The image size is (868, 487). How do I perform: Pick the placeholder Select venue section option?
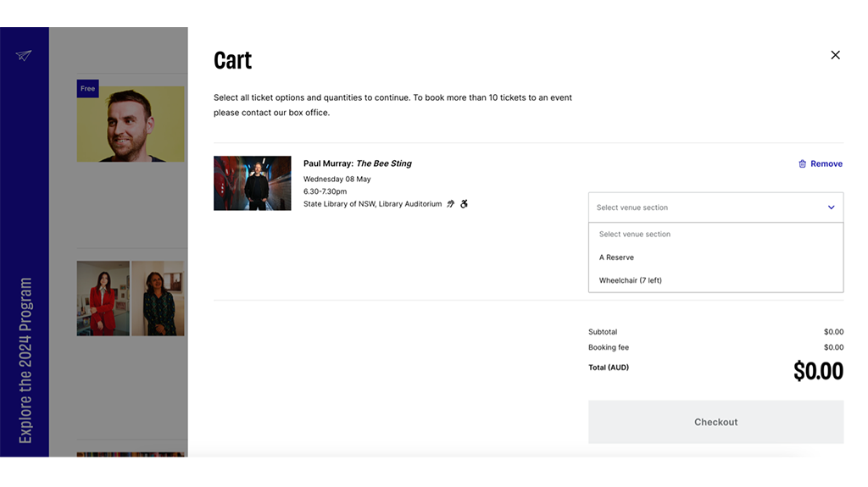click(x=634, y=235)
